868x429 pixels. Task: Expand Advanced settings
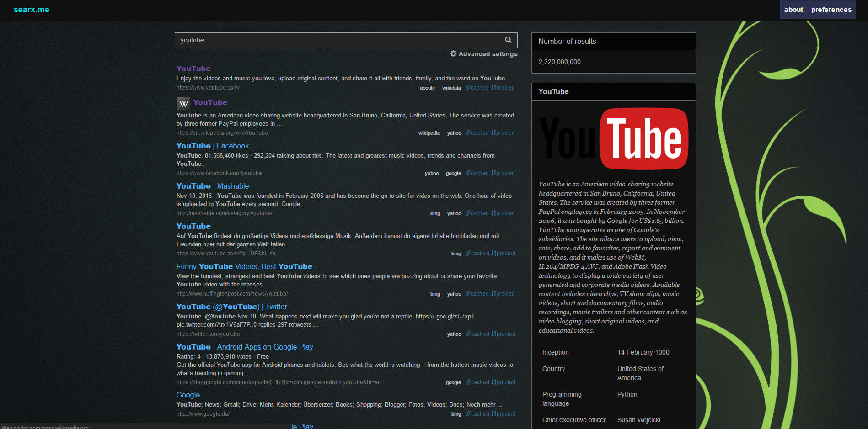(484, 54)
